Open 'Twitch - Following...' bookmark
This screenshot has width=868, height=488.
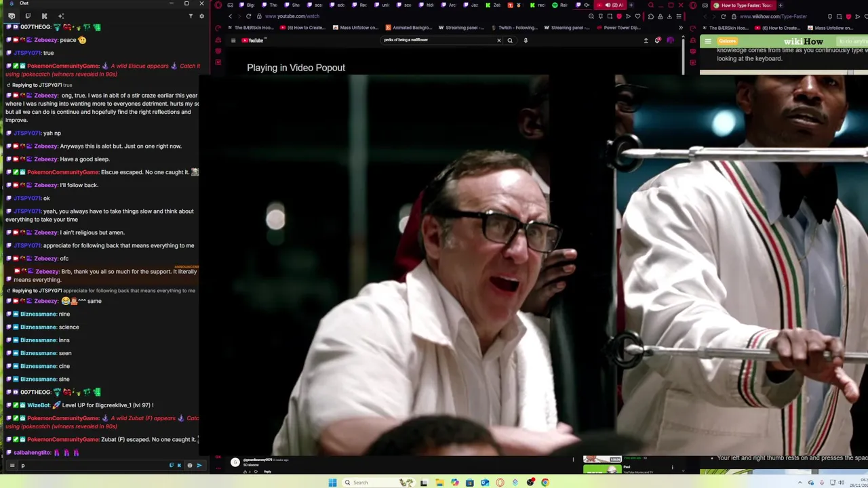(x=513, y=28)
